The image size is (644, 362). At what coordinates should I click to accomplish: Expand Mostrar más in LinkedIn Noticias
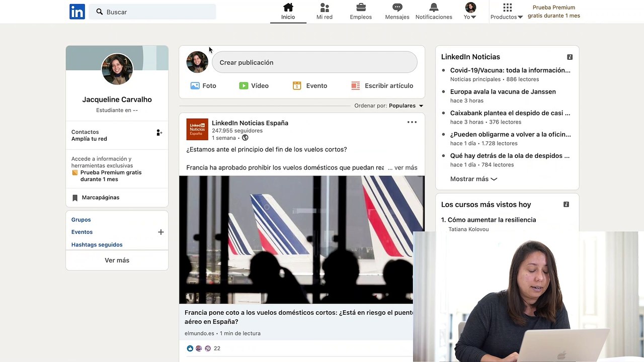(x=473, y=179)
